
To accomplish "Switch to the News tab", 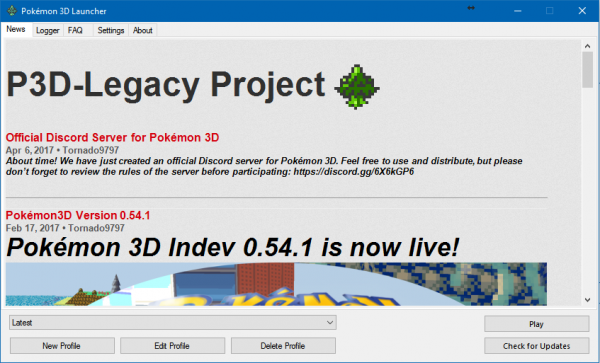I will 16,29.
